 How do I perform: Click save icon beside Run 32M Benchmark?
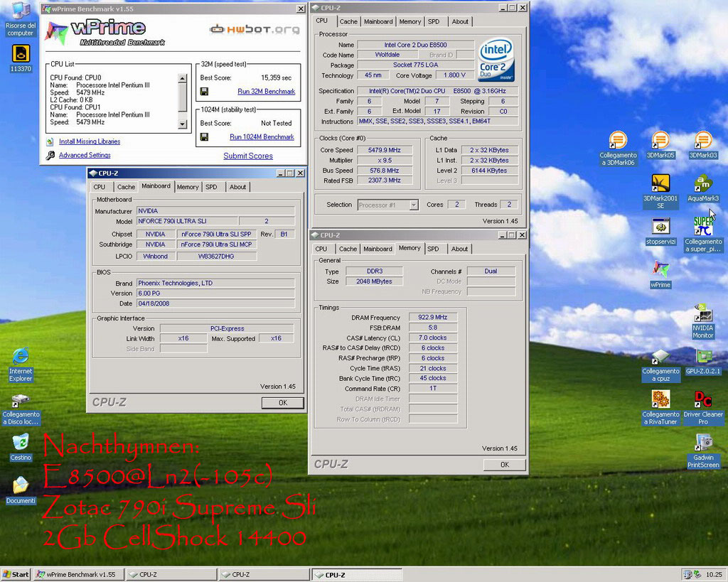pyautogui.click(x=204, y=92)
